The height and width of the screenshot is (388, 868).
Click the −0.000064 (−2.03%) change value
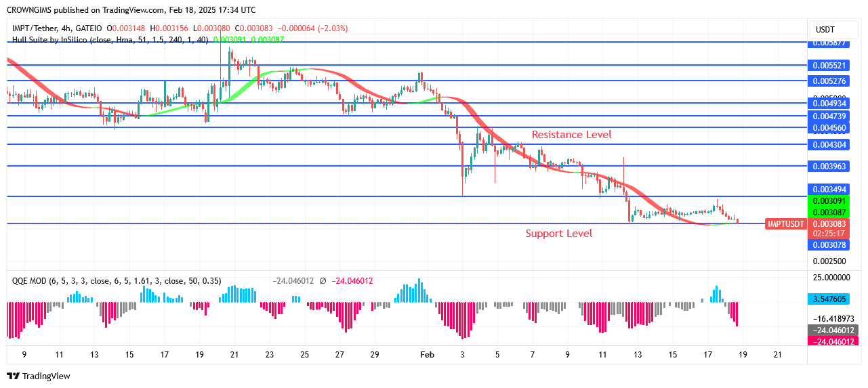(314, 28)
